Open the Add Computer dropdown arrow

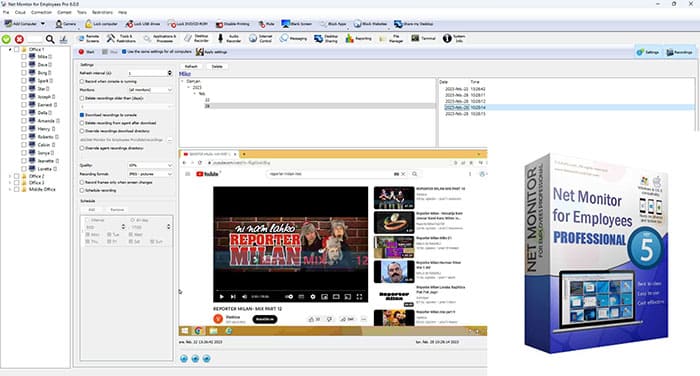43,24
